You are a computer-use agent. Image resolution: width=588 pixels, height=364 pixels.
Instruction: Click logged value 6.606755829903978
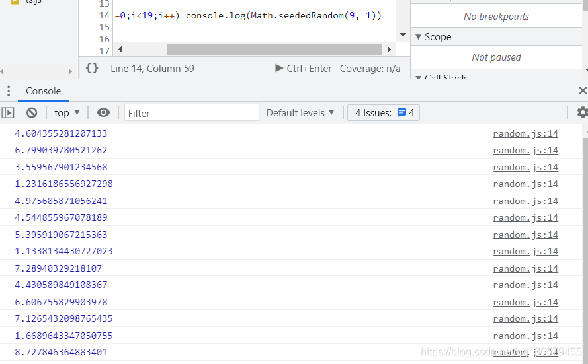tap(61, 302)
